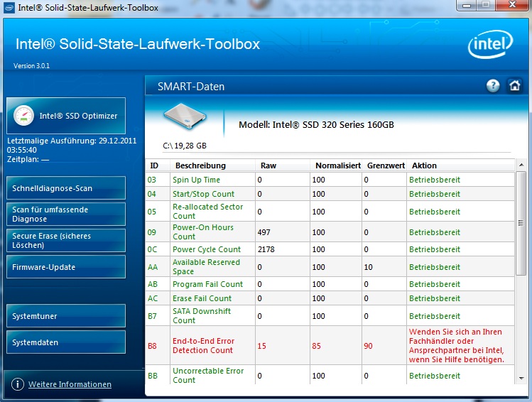Select the Power-On Hours Count attribute
532x402 pixels.
click(x=203, y=232)
